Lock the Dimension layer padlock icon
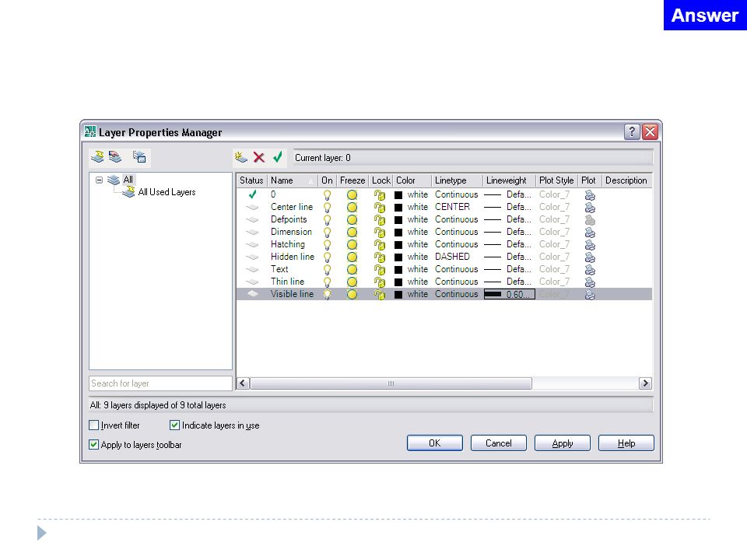 (380, 233)
